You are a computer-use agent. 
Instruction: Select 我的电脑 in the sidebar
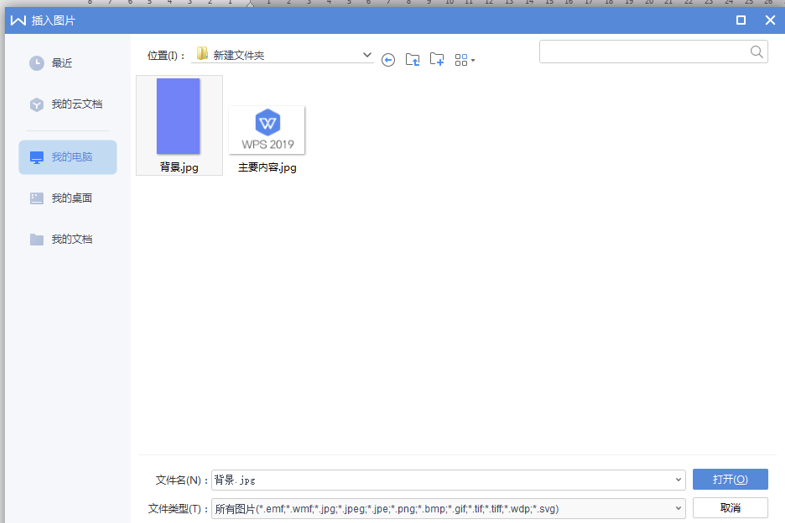68,157
